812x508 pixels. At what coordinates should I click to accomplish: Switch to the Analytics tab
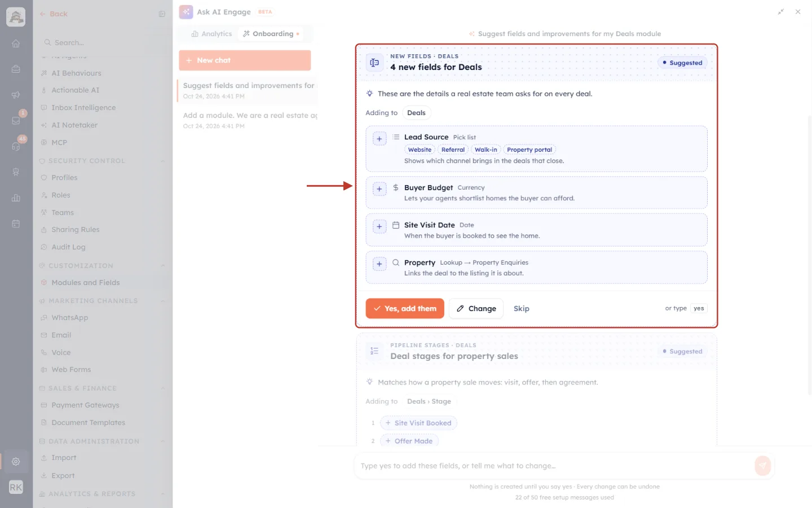pos(211,34)
